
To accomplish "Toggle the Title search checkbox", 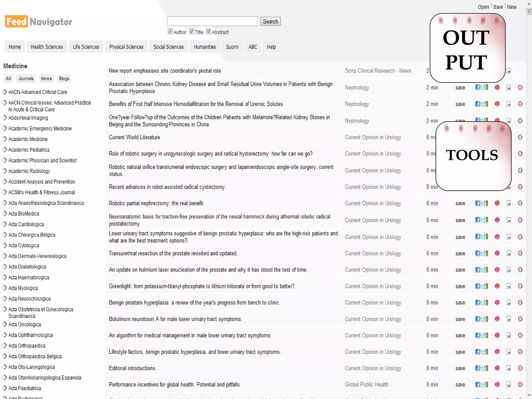I will click(192, 31).
